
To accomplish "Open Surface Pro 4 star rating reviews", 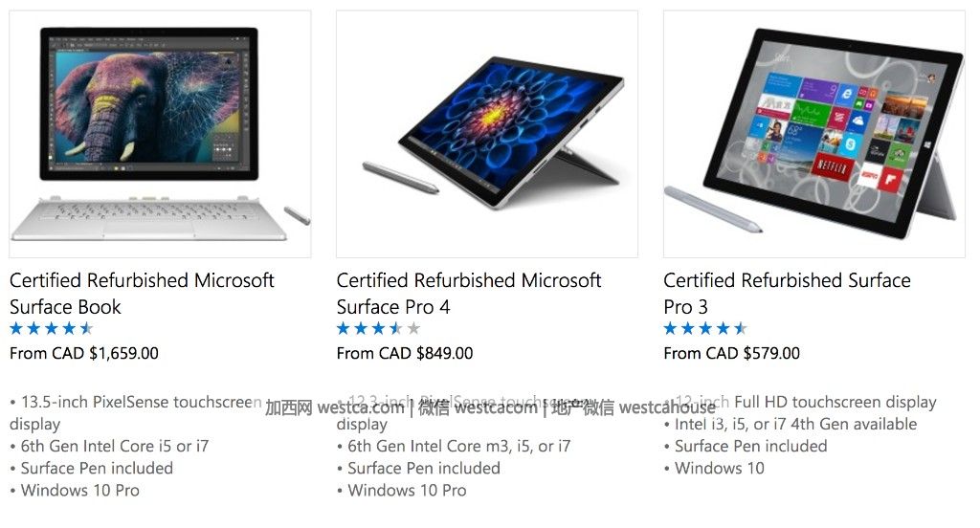I will 379,328.
